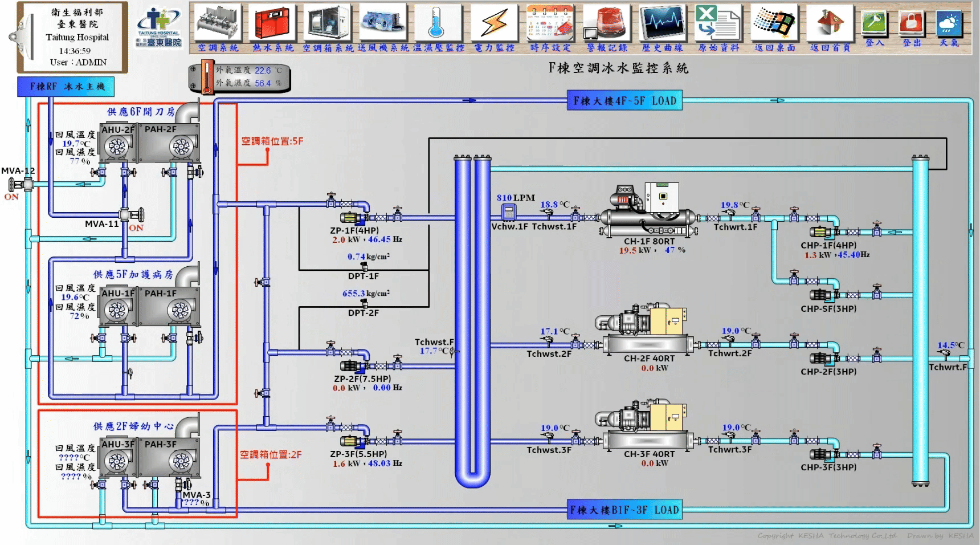Image resolution: width=980 pixels, height=545 pixels.
Task: Click the outdoor temperature thermometer gauge
Action: (205, 78)
